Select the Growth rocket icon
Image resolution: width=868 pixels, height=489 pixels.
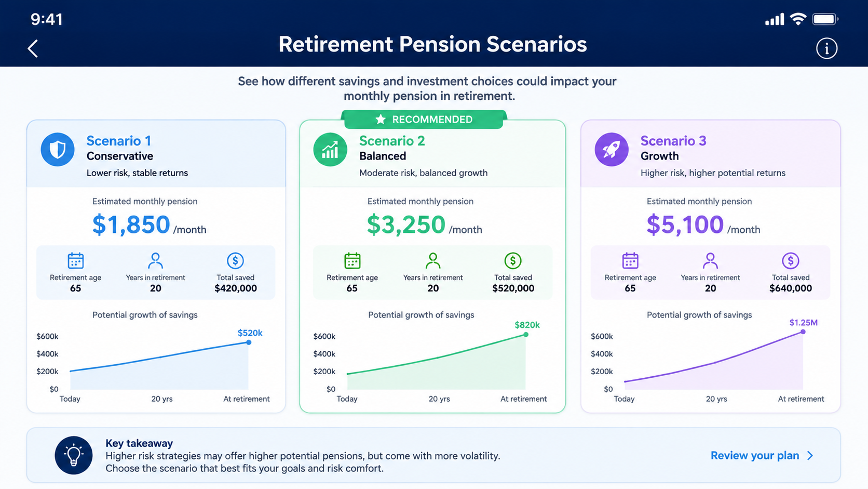(x=612, y=150)
